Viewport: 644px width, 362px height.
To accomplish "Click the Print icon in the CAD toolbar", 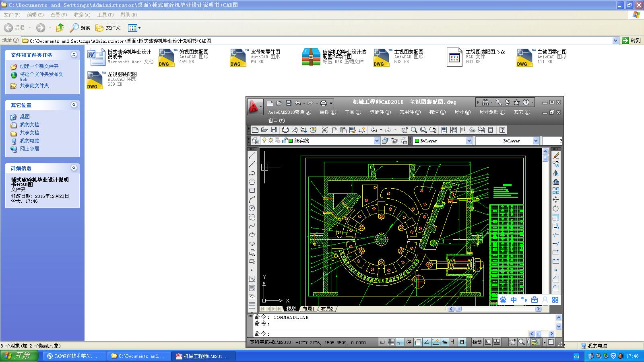I will point(285,130).
